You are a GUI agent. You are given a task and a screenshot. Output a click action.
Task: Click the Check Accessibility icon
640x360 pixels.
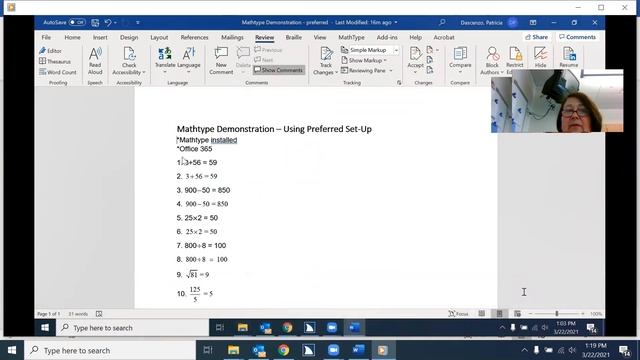[129, 53]
